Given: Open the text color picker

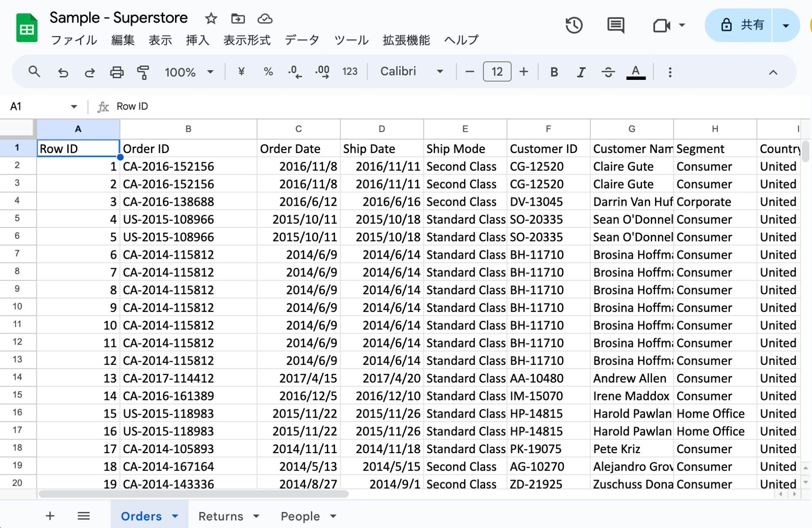Looking at the screenshot, I should 635,72.
